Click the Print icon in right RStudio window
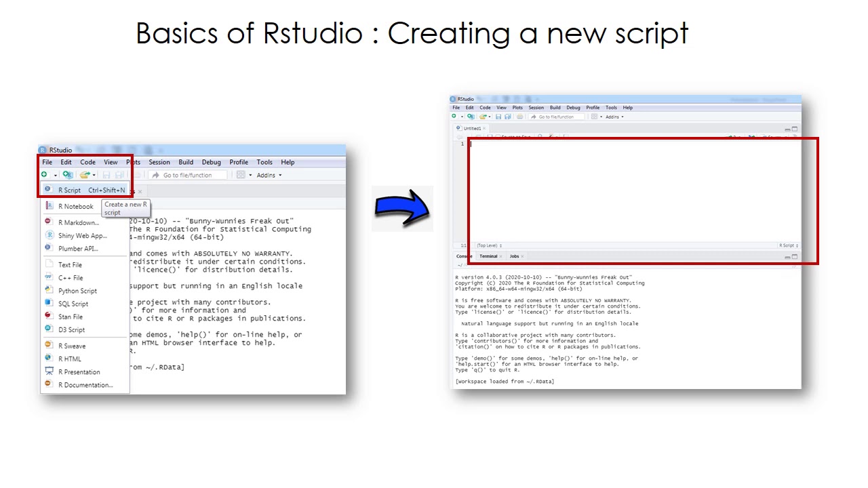The image size is (868, 488). point(519,117)
